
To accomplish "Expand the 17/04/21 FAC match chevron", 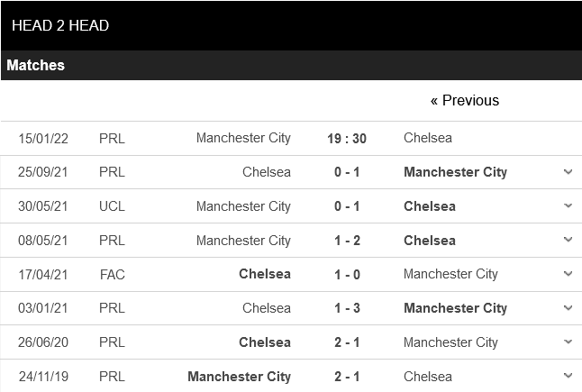I will [x=568, y=274].
